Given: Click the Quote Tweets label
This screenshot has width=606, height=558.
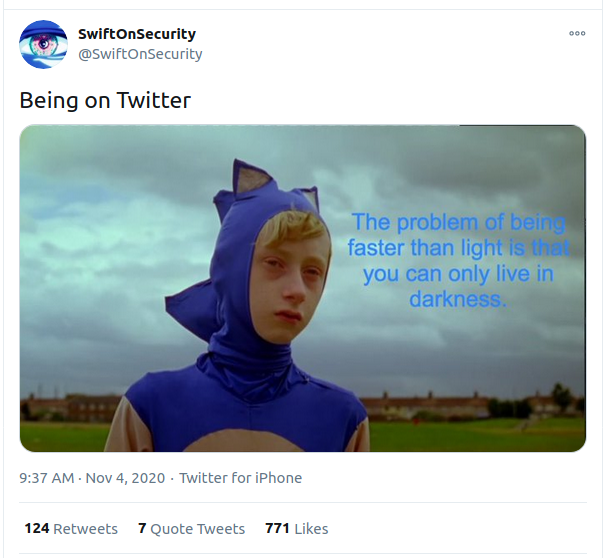Looking at the screenshot, I should (197, 529).
